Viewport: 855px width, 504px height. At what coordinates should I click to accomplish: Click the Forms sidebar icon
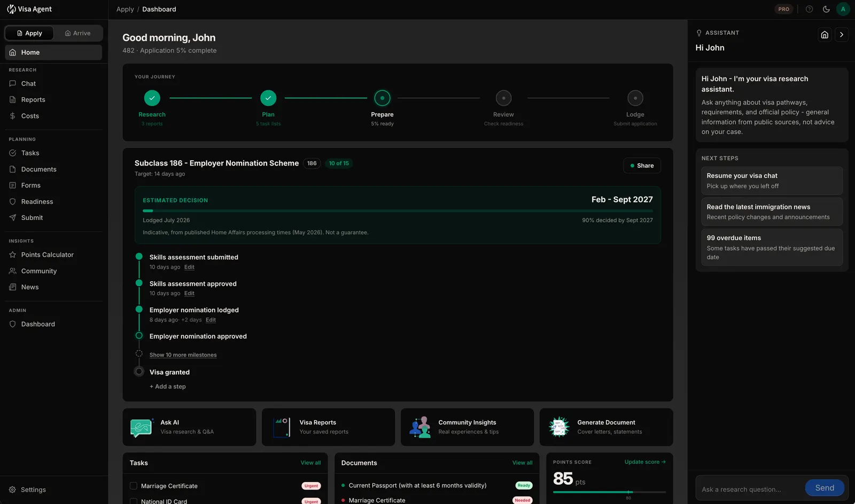pyautogui.click(x=13, y=185)
